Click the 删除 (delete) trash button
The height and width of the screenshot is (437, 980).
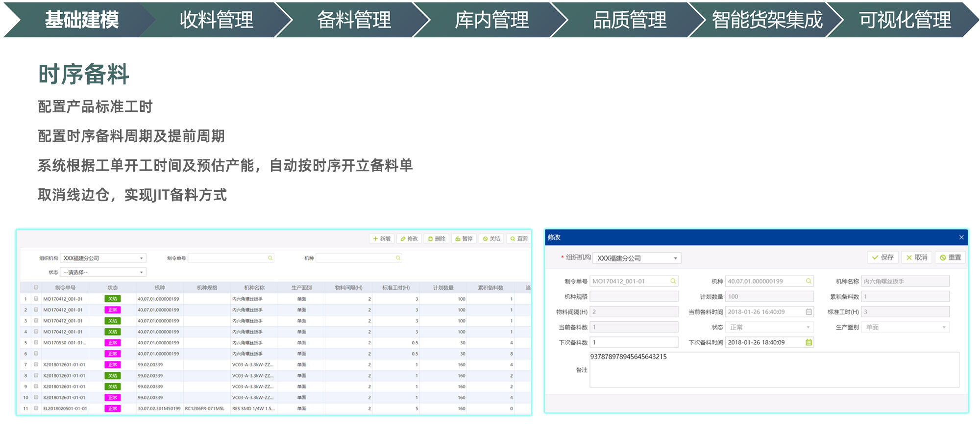point(437,239)
